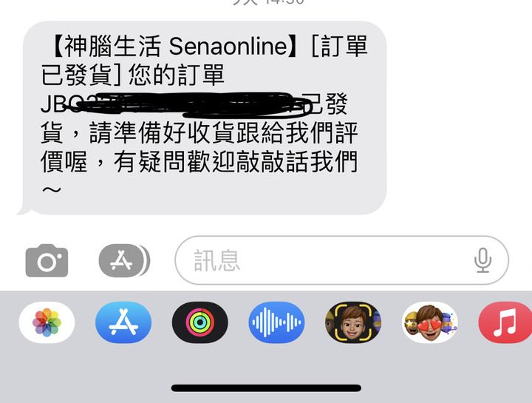Tap the timestamp above the message
The height and width of the screenshot is (403, 532).
268,2
